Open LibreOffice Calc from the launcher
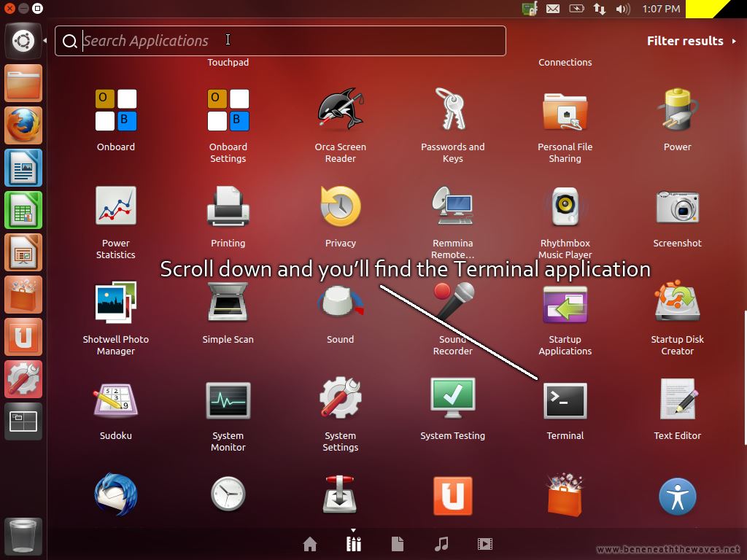 23,211
